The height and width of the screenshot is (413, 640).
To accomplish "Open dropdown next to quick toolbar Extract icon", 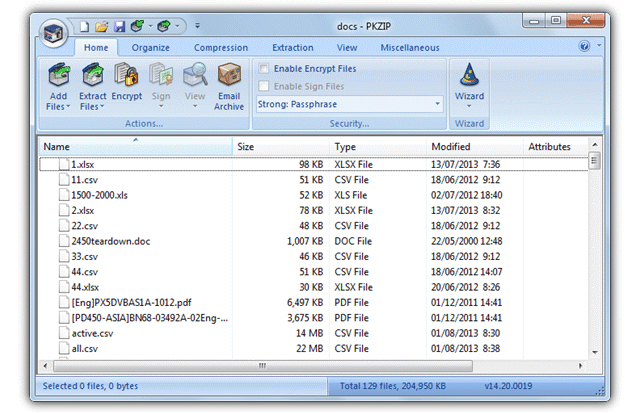I will [x=177, y=26].
